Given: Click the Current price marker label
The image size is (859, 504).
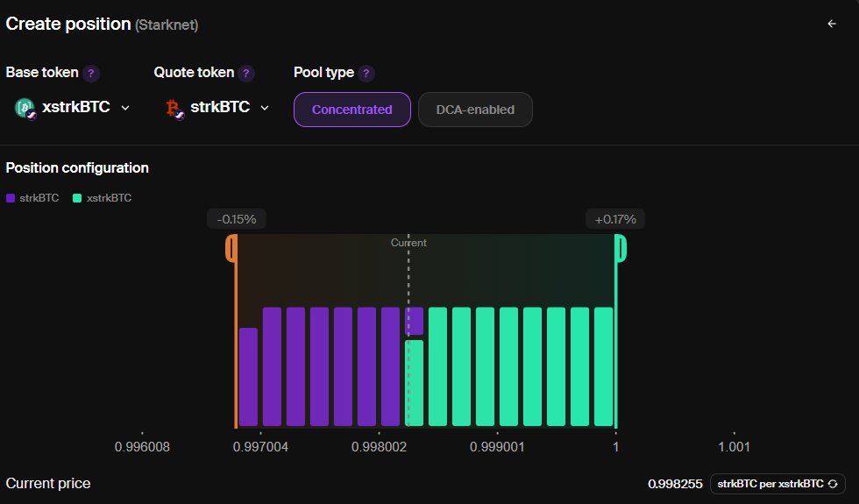Looking at the screenshot, I should tap(408, 243).
